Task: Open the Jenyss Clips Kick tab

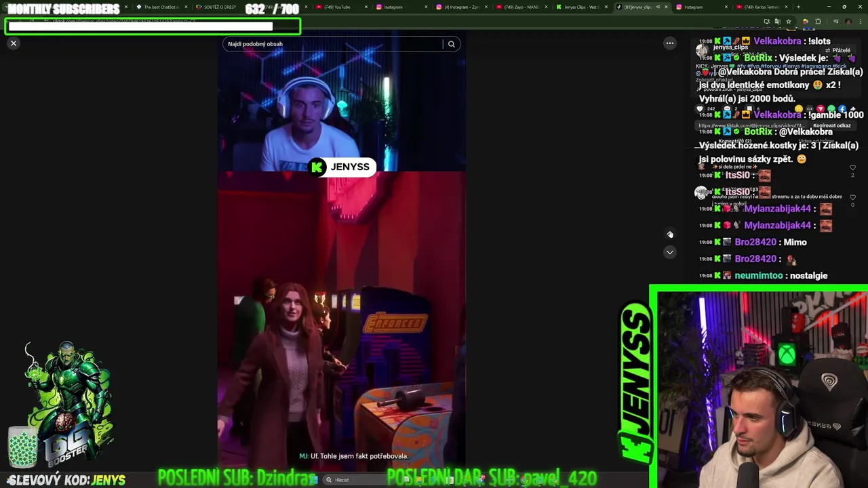Action: [x=581, y=7]
